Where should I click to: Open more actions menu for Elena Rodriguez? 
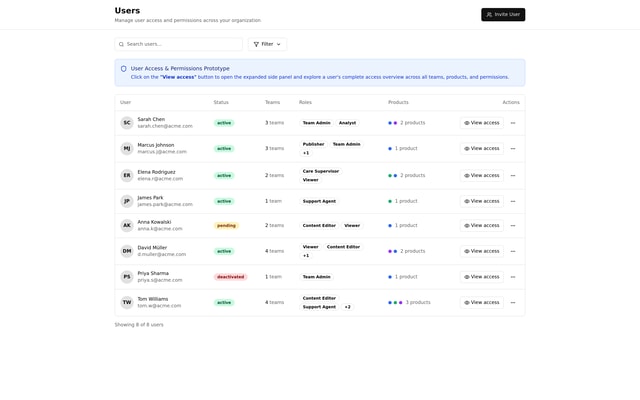pos(513,176)
